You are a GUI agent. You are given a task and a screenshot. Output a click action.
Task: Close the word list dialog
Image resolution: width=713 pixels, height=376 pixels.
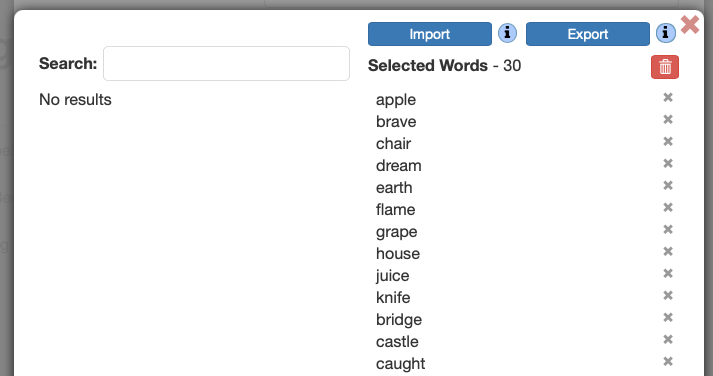point(690,25)
